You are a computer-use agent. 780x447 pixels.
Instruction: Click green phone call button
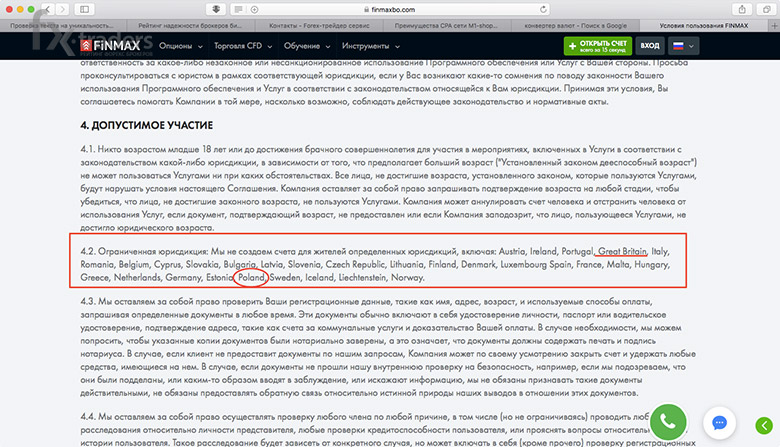tap(668, 422)
